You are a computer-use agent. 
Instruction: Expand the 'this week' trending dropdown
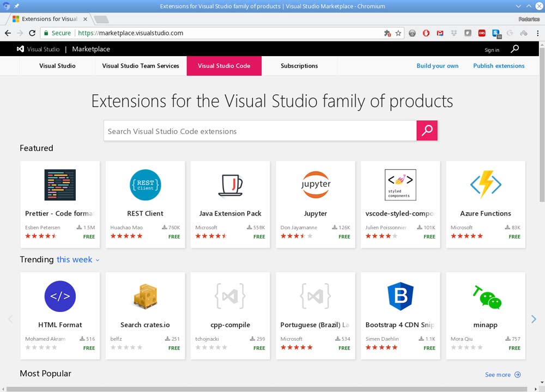tap(78, 260)
